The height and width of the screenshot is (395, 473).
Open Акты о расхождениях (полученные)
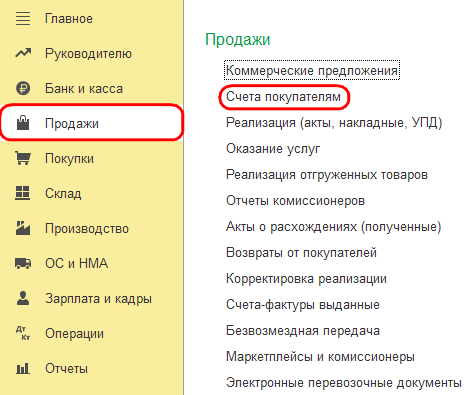334,227
